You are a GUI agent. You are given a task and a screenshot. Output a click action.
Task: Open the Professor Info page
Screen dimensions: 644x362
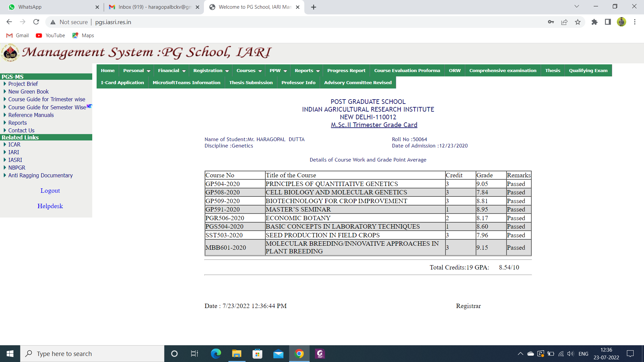point(299,82)
